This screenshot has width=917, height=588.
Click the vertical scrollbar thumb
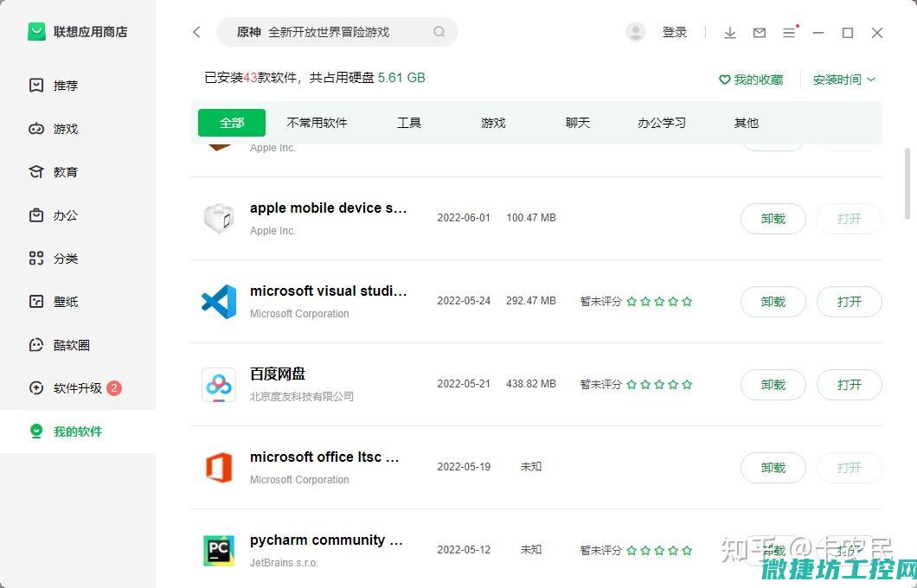tap(907, 183)
